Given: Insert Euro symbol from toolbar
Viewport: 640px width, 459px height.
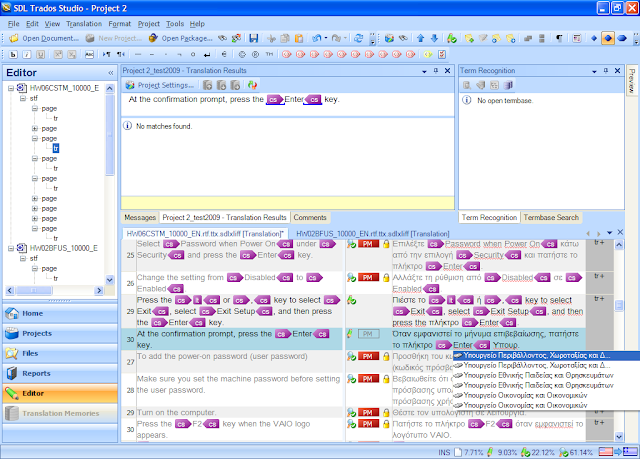Looking at the screenshot, I should pyautogui.click(x=224, y=54).
